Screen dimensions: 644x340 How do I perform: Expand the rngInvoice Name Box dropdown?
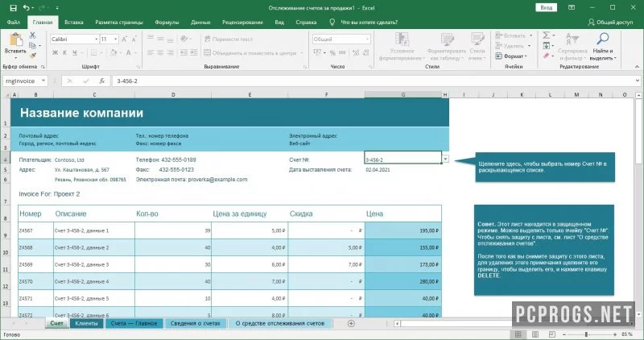point(43,81)
